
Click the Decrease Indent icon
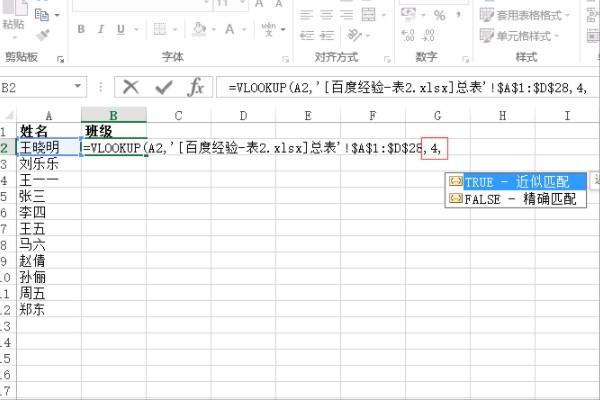coord(307,36)
